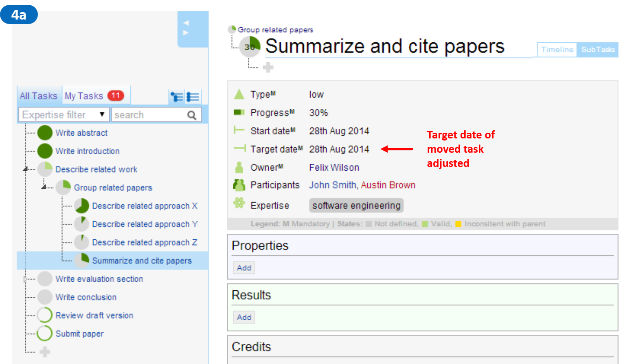Click the search magnifier icon

[192, 115]
